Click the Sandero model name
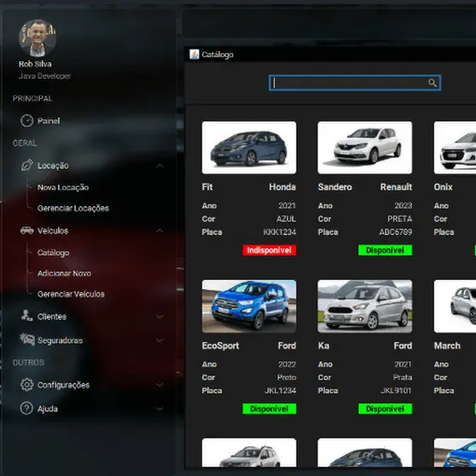Viewport: 476px width, 476px height. tap(335, 187)
